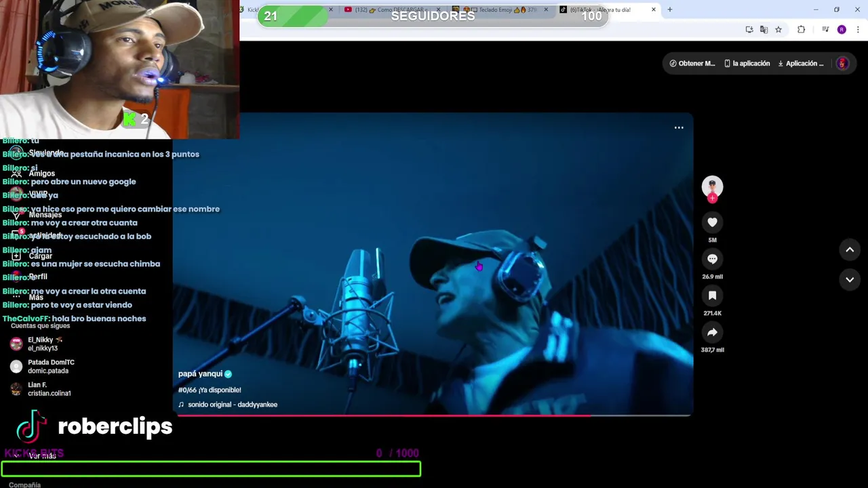Viewport: 868px width, 488px height.
Task: Open El_Nikky followed account
Action: 45,344
